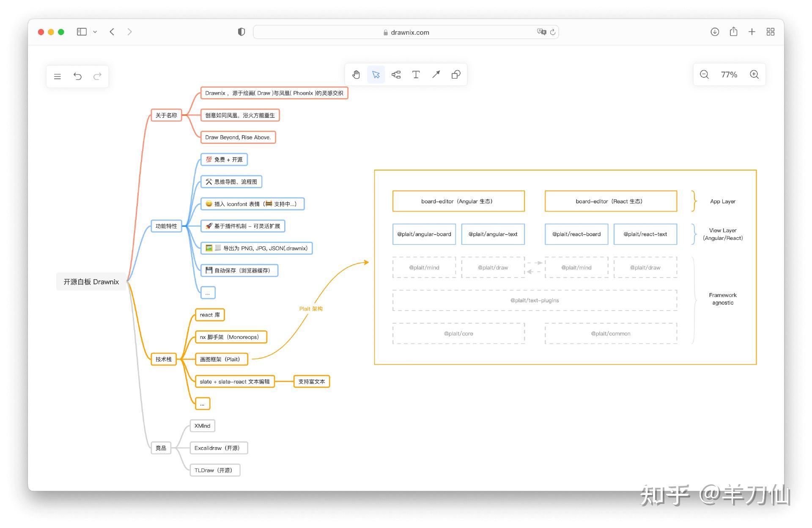Click the undo arrow icon

click(77, 77)
